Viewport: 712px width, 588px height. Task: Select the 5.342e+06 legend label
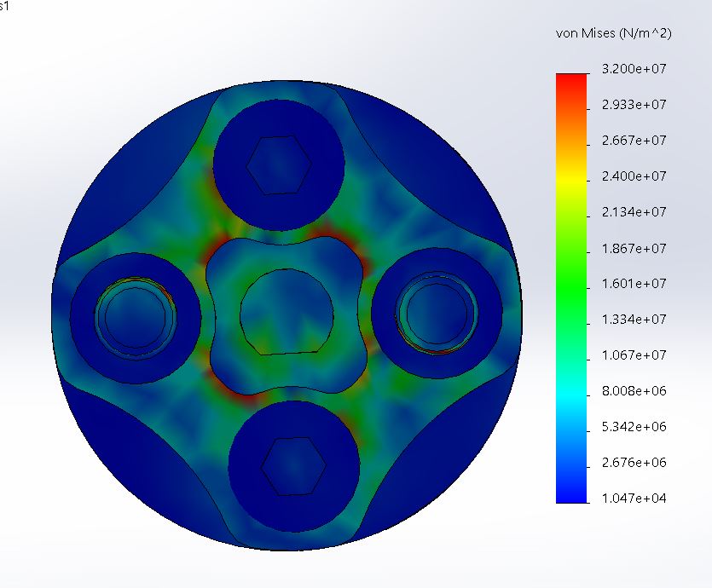tap(634, 426)
